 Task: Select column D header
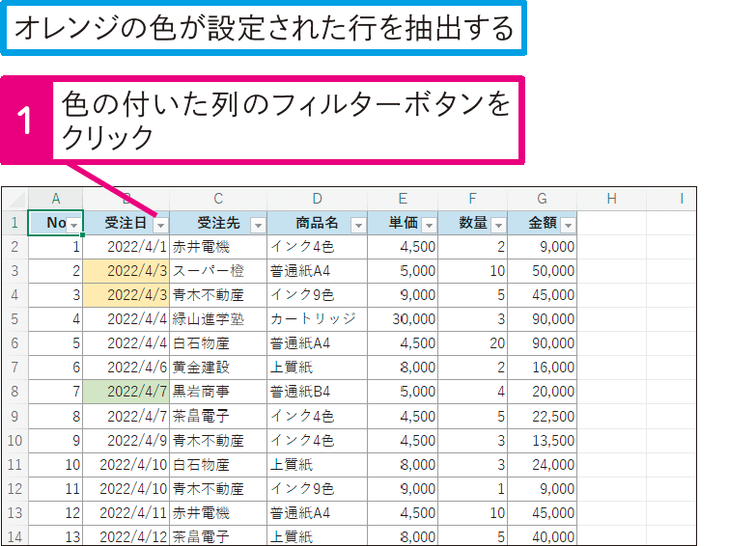tap(318, 199)
